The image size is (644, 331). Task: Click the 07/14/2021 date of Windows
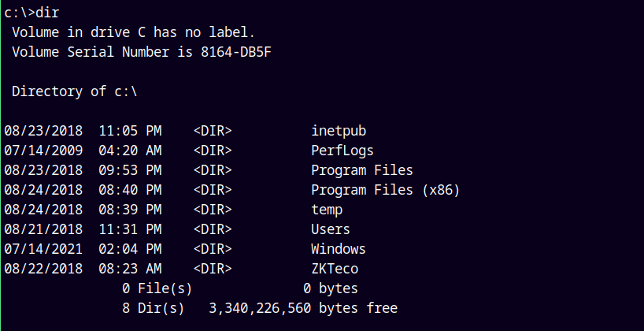coord(43,249)
